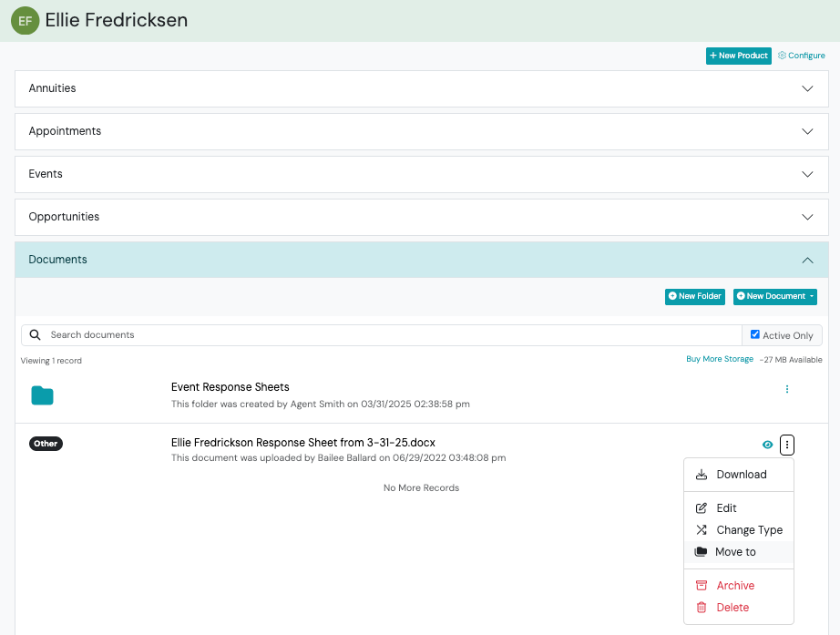
Task: Click the Other document type badge
Action: [x=46, y=444]
